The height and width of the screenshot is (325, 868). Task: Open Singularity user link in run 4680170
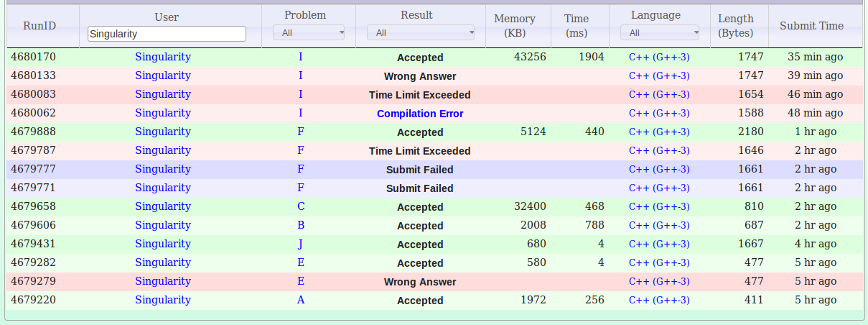tap(163, 57)
